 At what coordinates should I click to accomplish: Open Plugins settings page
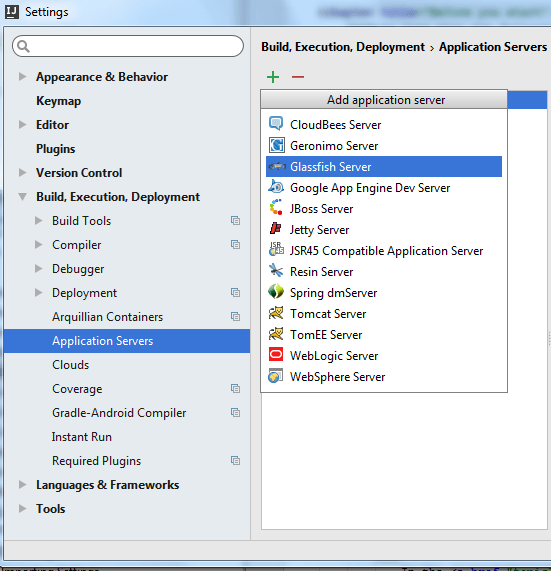[x=55, y=149]
